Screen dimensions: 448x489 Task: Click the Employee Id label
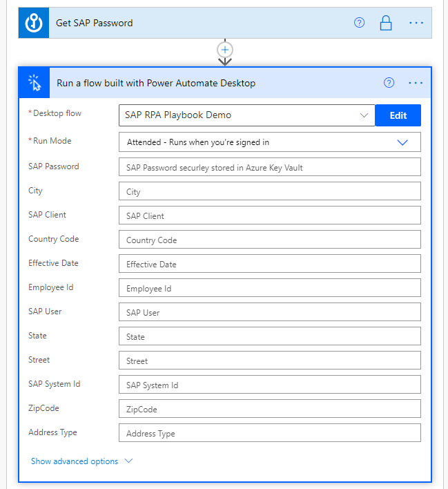point(51,287)
